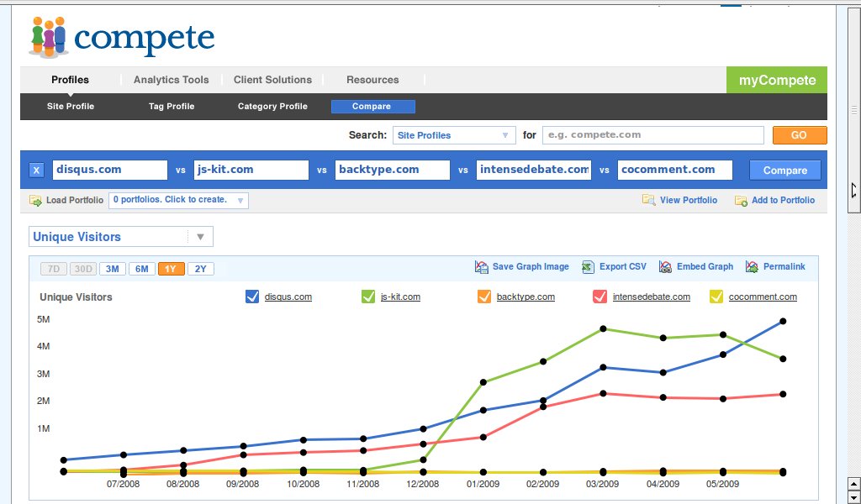861x504 pixels.
Task: Click the vertical scrollbar down arrow
Action: pos(854,498)
